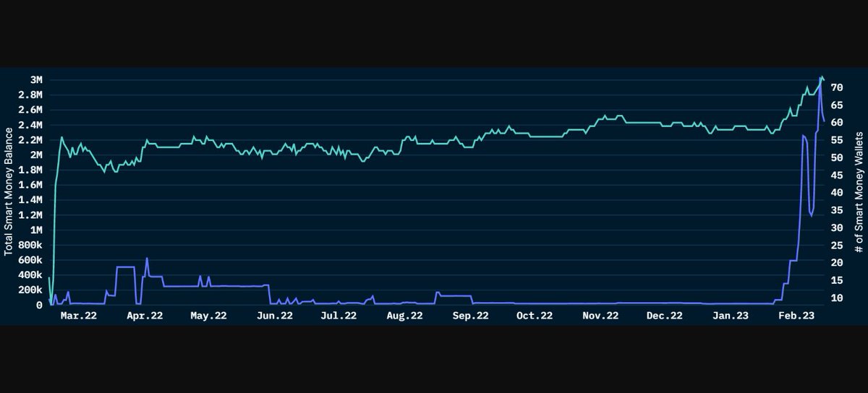Screen dimensions: 868x393
Task: Select the Jul.22 date label
Action: click(339, 316)
